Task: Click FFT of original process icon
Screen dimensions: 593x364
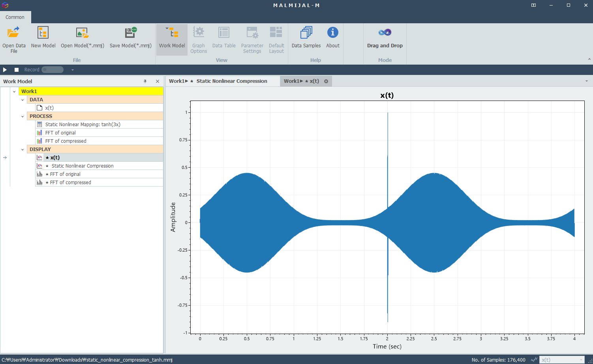Action: click(x=39, y=133)
